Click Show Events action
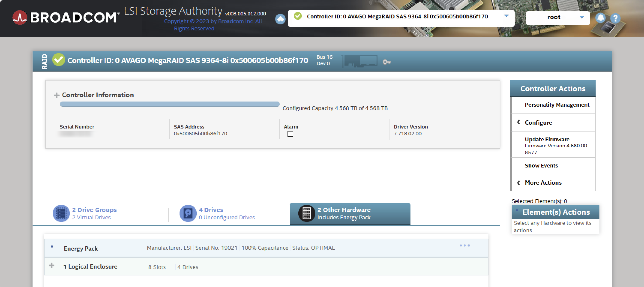 click(541, 166)
